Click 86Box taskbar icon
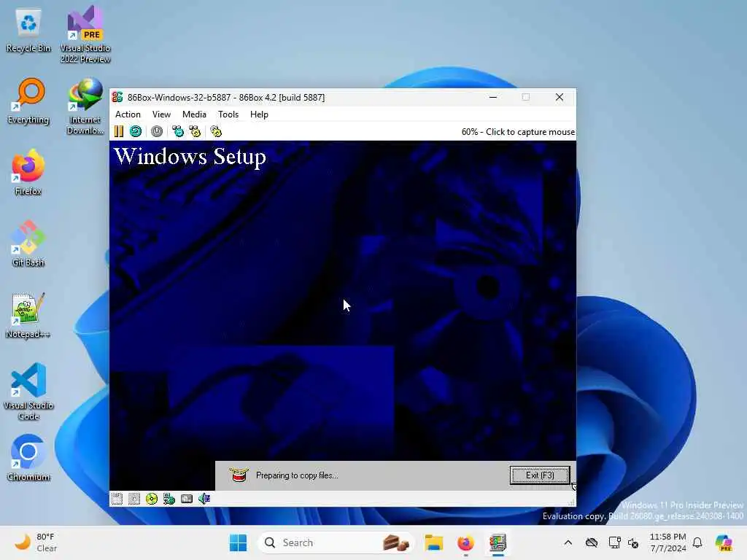Viewport: 747px width, 560px height. [498, 542]
